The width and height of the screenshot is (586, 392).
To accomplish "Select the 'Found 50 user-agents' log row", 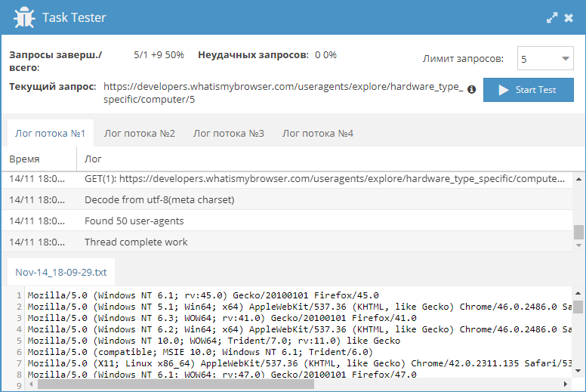I will coord(287,221).
